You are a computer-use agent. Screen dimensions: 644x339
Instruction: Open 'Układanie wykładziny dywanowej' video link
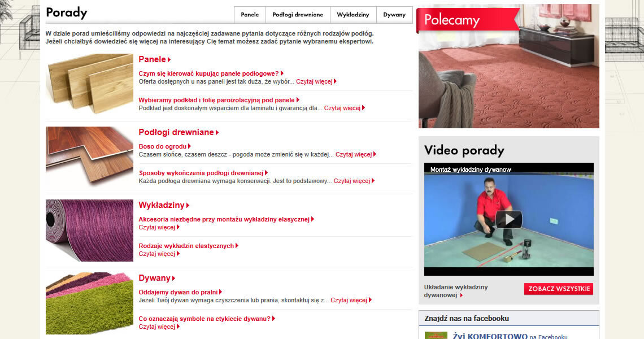click(x=455, y=291)
